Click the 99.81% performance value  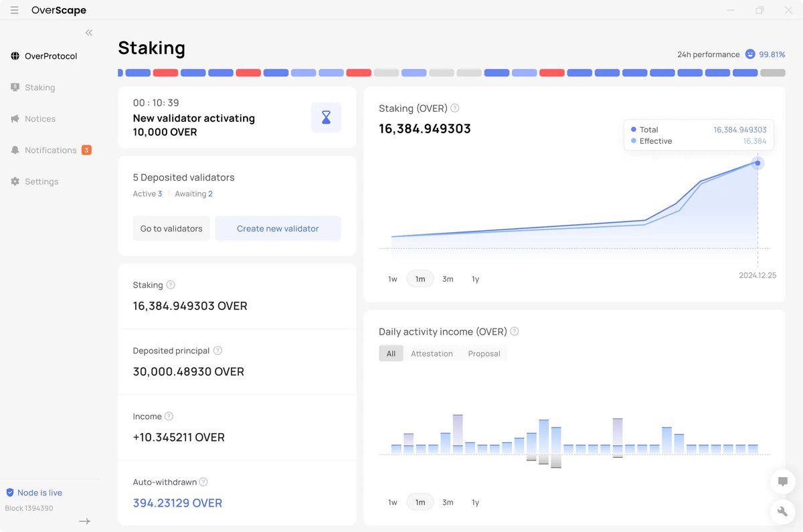[772, 55]
